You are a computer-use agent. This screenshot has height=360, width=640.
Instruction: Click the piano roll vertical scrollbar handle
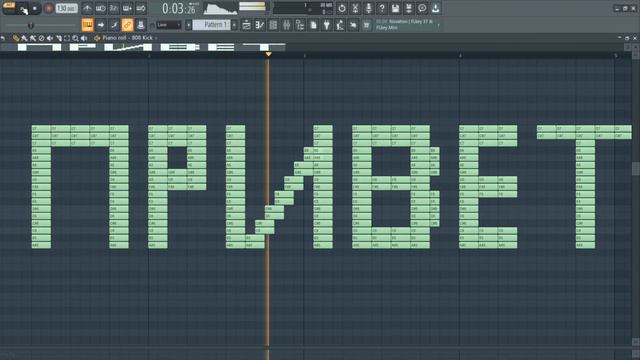click(636, 169)
